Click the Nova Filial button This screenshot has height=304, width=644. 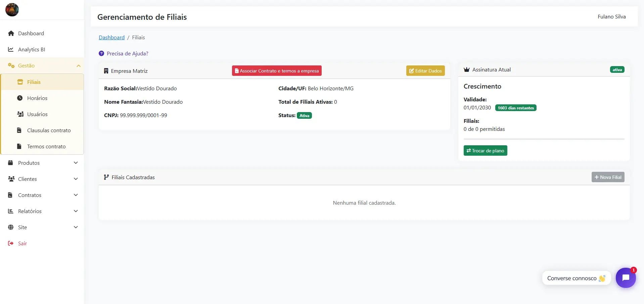click(608, 177)
